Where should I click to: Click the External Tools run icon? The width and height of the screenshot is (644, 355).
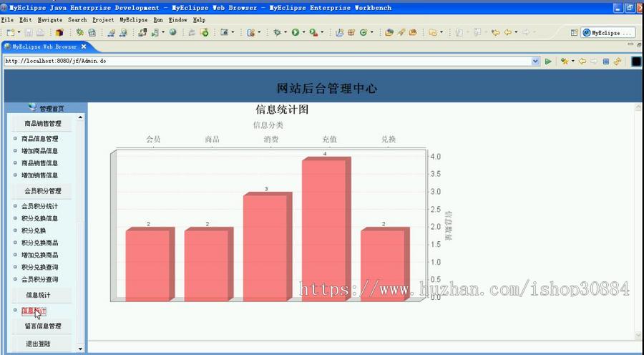tap(313, 32)
